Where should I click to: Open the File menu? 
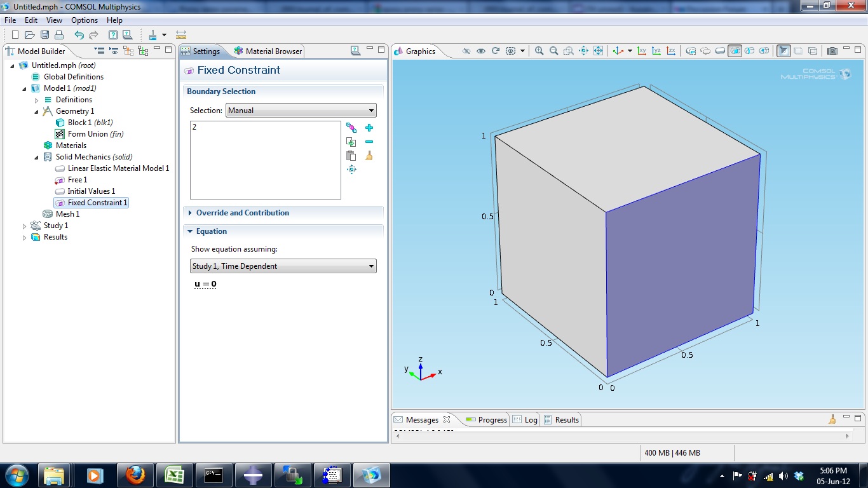[x=10, y=20]
